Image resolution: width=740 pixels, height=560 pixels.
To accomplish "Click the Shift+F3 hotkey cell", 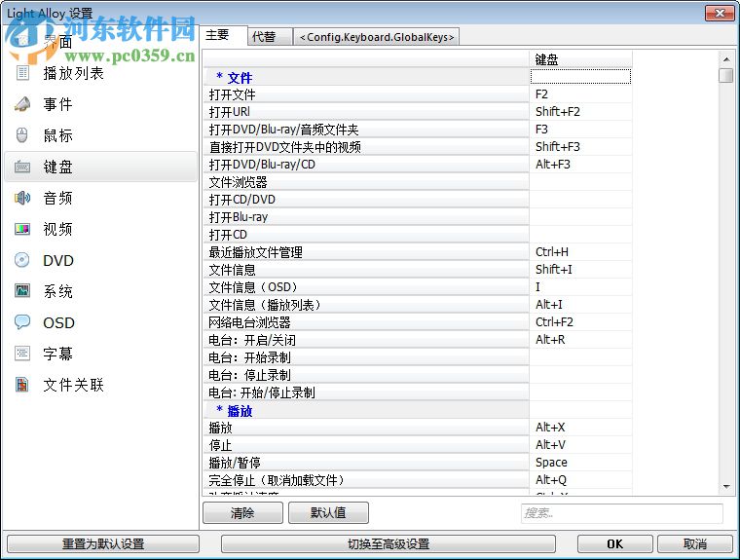I will click(x=580, y=147).
